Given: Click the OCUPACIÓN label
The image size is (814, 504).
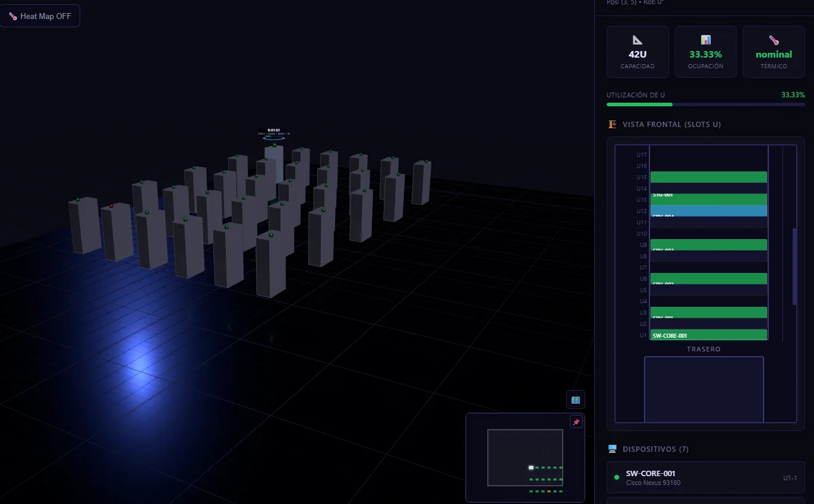Looking at the screenshot, I should (706, 66).
